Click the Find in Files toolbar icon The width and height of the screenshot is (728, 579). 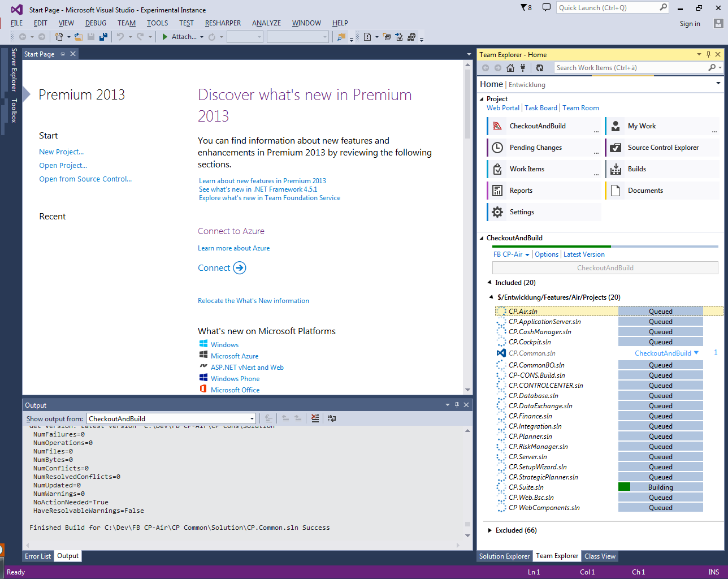pyautogui.click(x=341, y=37)
